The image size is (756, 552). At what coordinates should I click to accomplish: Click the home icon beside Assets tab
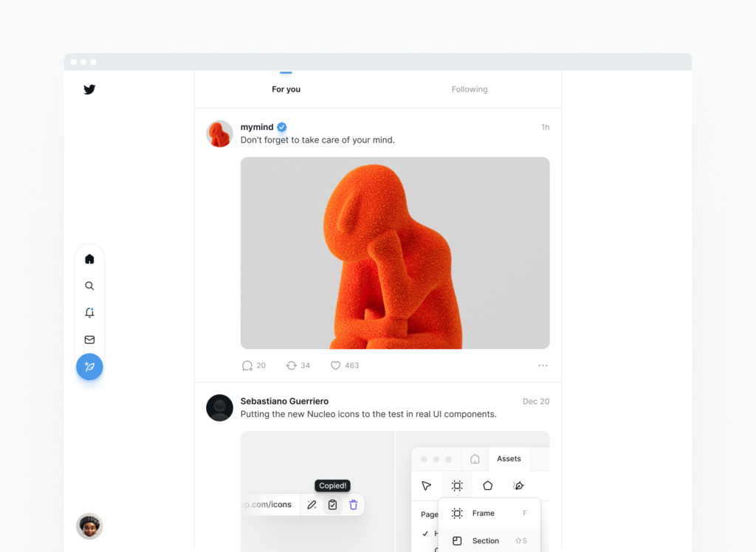pos(475,459)
